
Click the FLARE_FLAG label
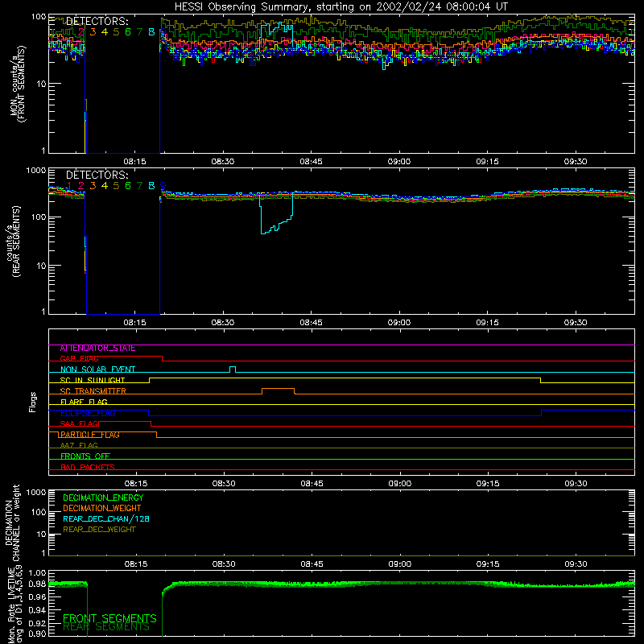84,402
